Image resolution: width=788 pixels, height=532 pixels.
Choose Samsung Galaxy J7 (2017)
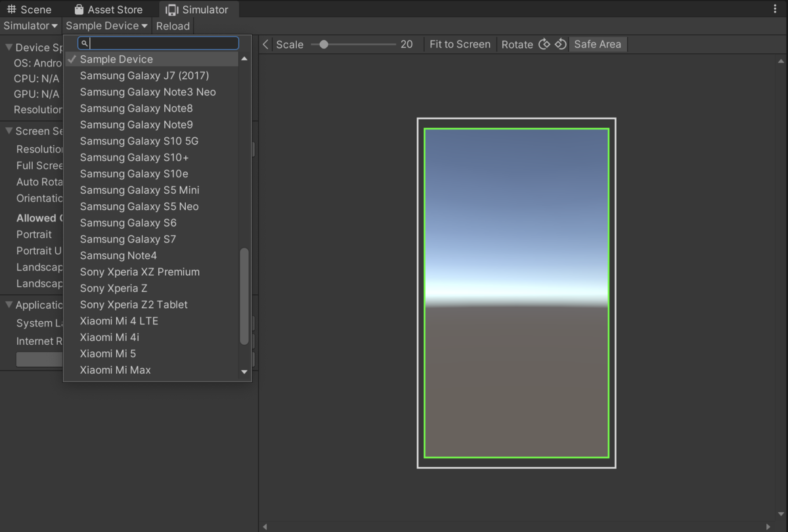click(152, 76)
